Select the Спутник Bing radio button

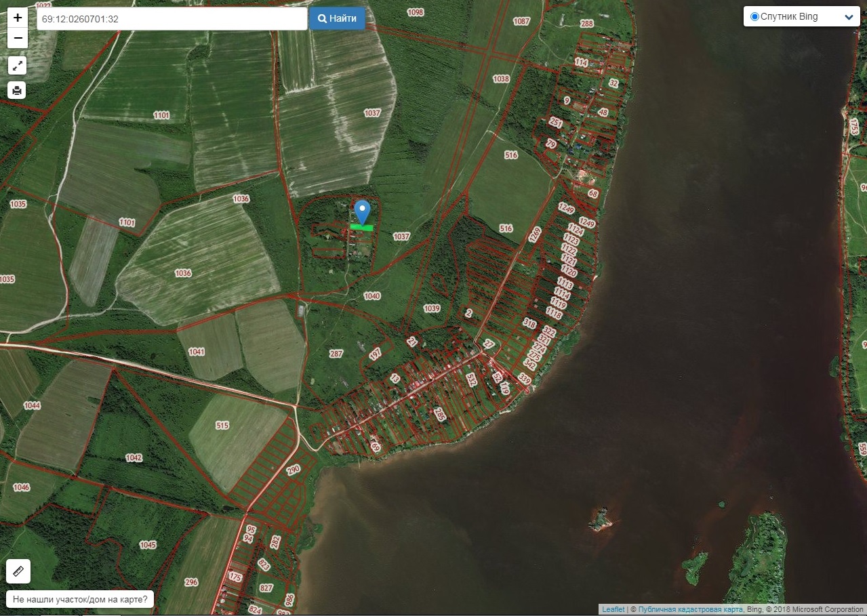click(x=754, y=17)
